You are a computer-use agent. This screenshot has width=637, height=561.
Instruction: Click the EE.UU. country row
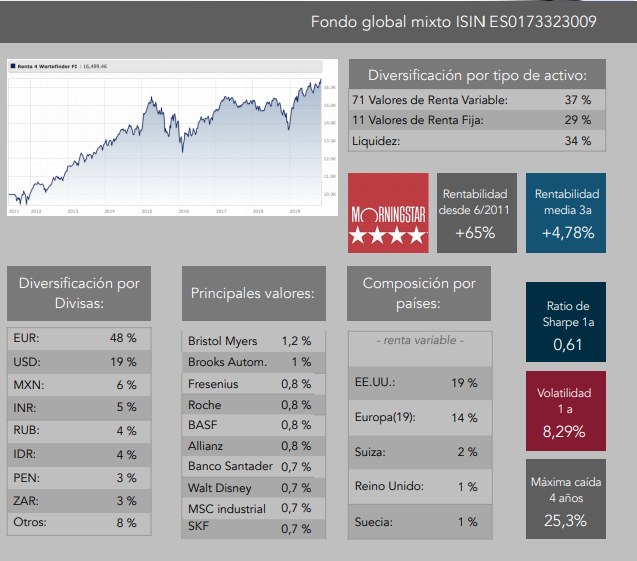(x=419, y=382)
